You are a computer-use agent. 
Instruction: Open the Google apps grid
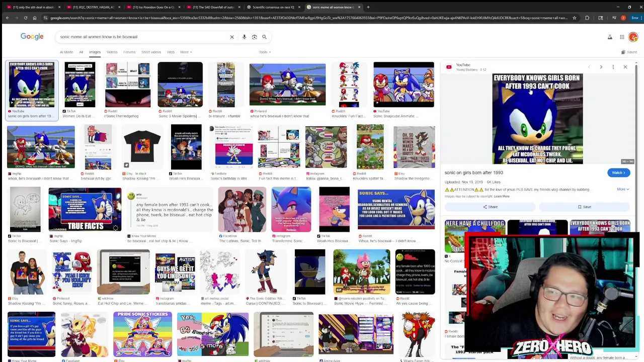[x=622, y=37]
